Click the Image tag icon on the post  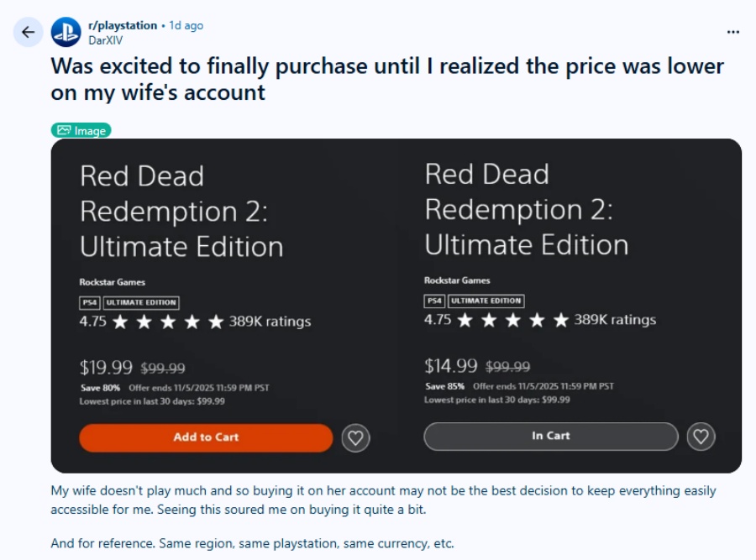64,131
